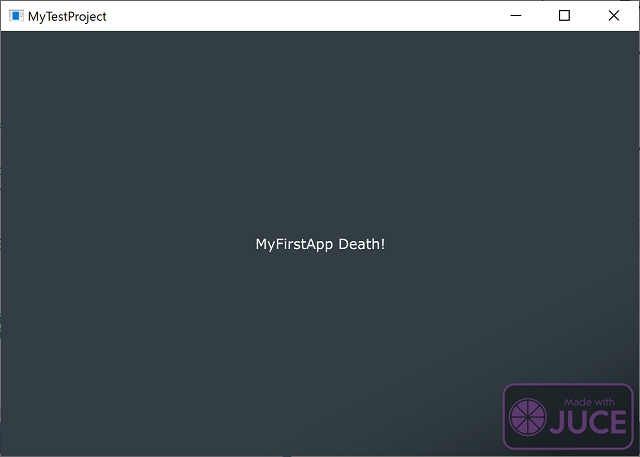
Task: Click the "MyFirstApp Death!" text
Action: [x=320, y=244]
